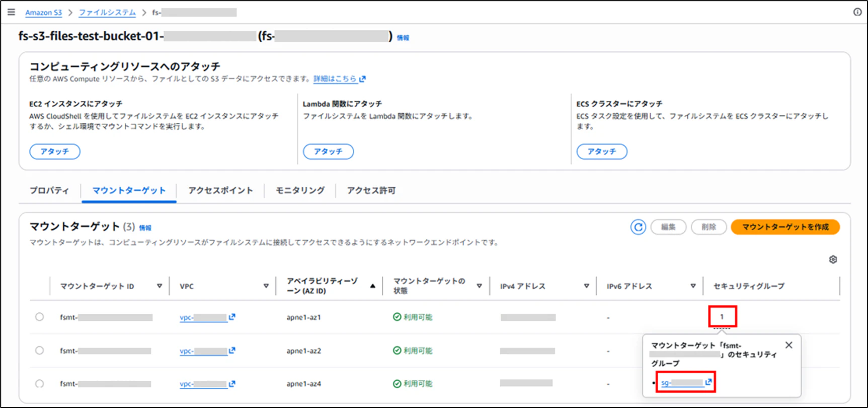Sort by IPv4 アドレス column
Viewport: 868px width, 408px height.
[586, 286]
